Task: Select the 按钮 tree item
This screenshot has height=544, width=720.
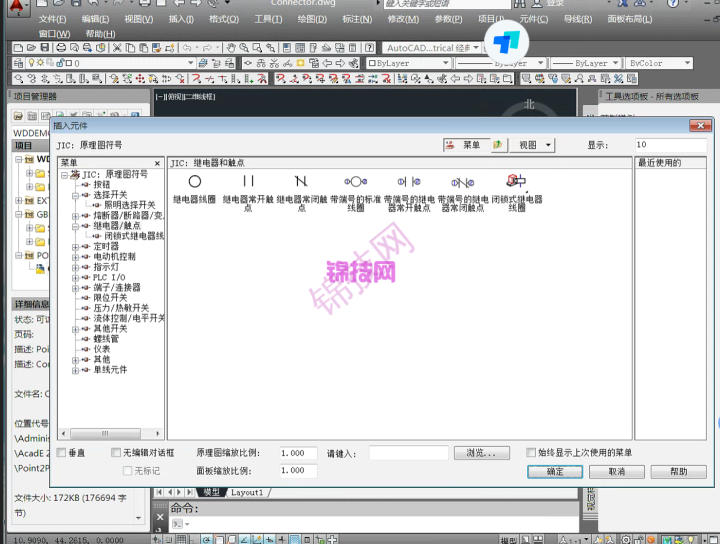Action: [102, 185]
